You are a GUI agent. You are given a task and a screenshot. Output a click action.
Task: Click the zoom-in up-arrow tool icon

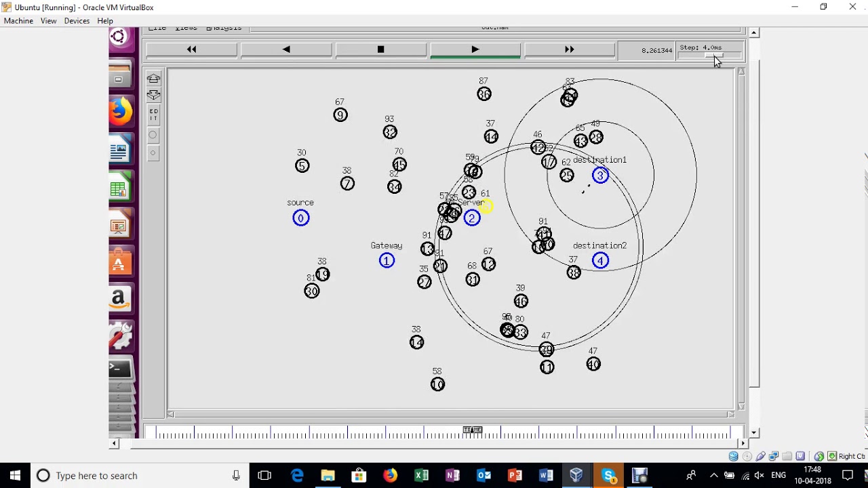tap(153, 79)
